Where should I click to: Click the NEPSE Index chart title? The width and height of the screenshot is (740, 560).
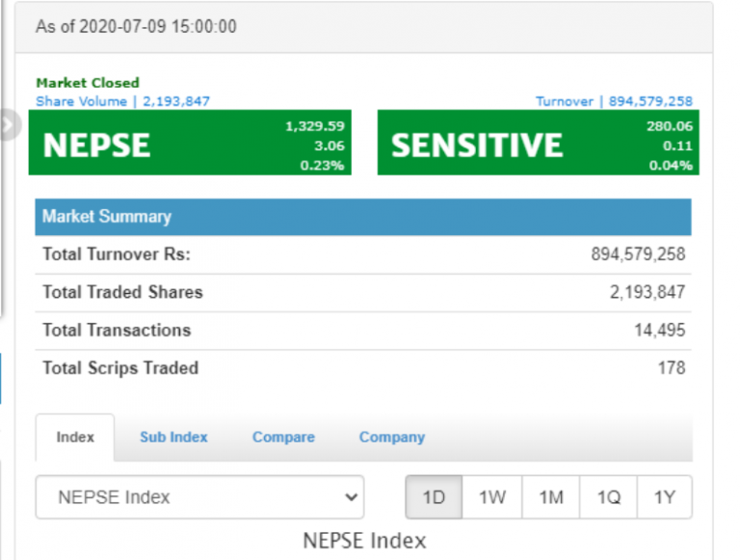(x=364, y=541)
